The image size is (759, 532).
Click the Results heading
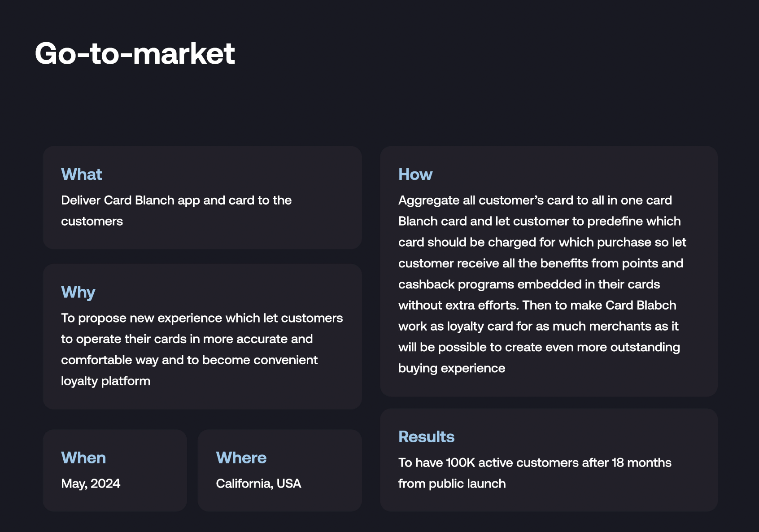[x=427, y=437]
